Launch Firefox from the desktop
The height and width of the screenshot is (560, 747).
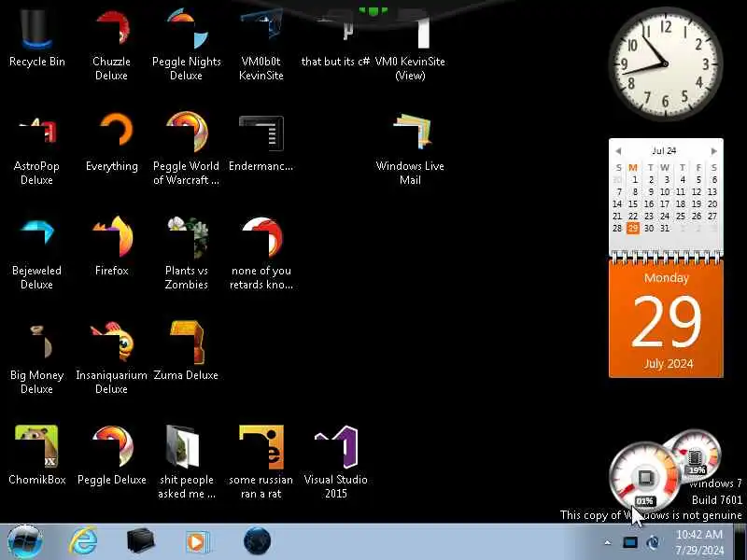[x=111, y=246]
